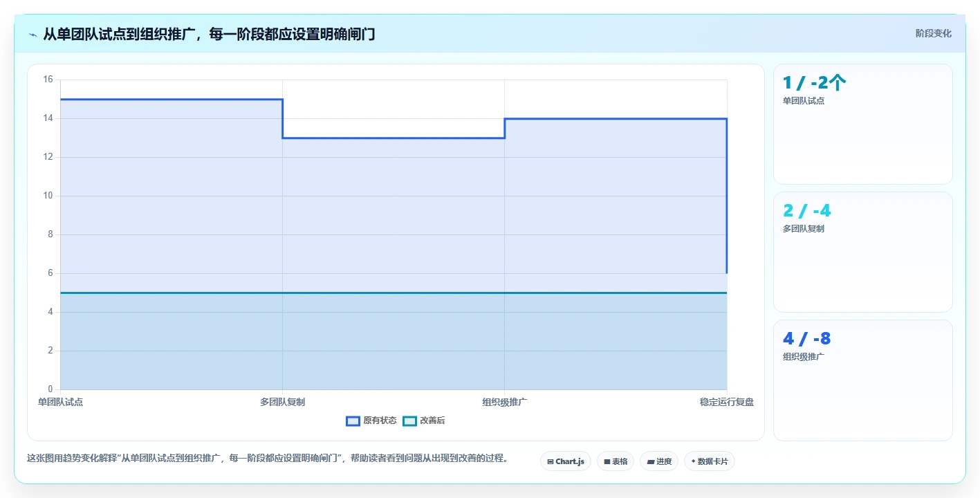Click the y-axis tick 16
The image size is (980, 498).
48,80
